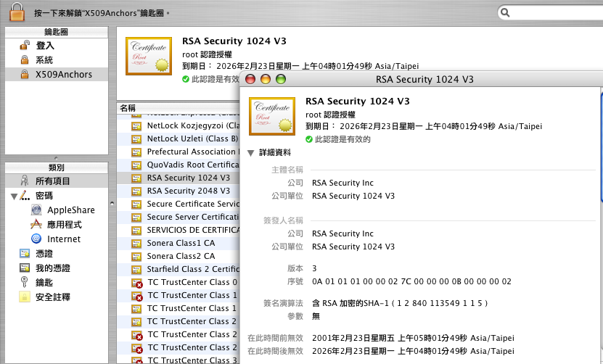
Task: Click certificate icon beside Sonera Class1 CA
Action: [136, 244]
